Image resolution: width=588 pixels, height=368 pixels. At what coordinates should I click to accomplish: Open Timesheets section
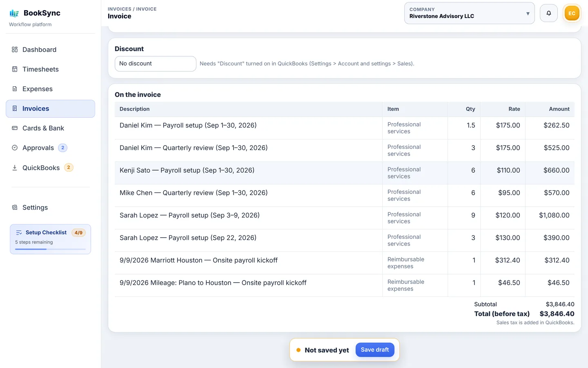(x=50, y=69)
